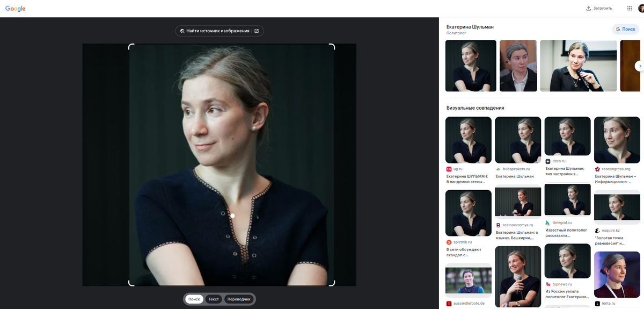Click the aussiedlerbote.de favicon
The width and height of the screenshot is (644, 309).
coord(449,303)
